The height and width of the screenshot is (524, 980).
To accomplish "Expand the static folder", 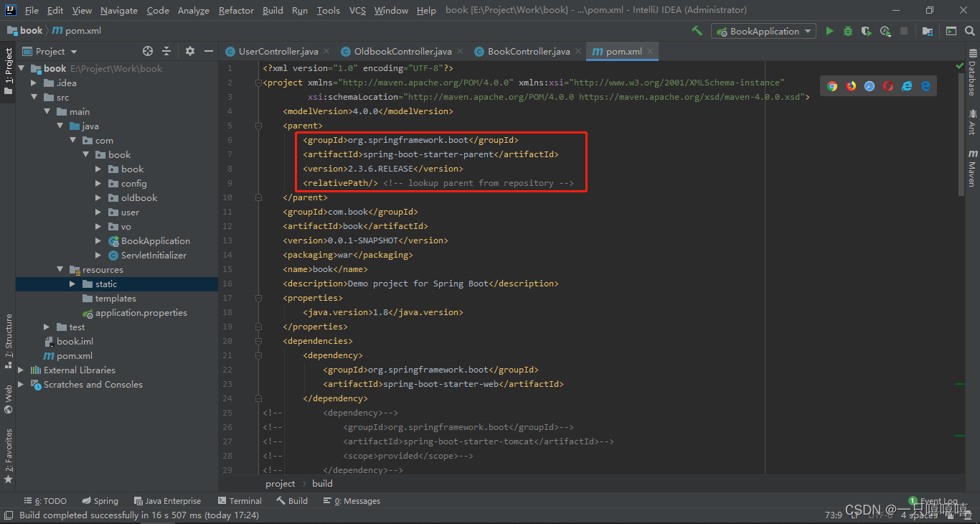I will [x=72, y=284].
